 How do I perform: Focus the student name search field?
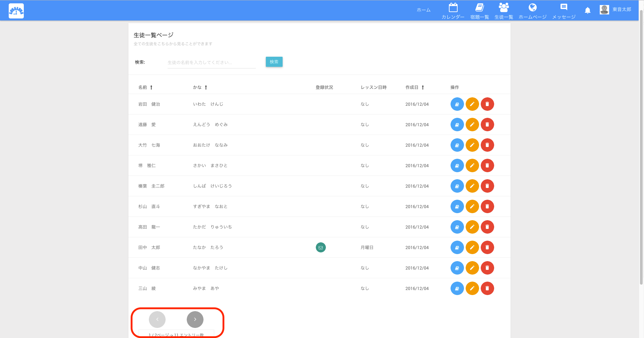pos(211,62)
